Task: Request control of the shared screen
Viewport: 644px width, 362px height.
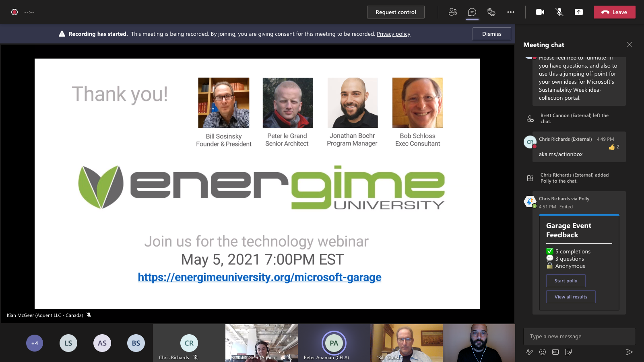Action: click(x=396, y=12)
